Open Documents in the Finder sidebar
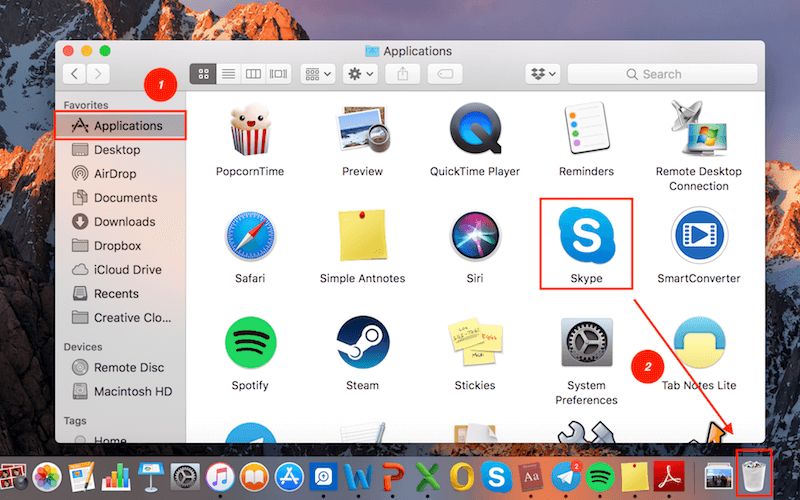Screen dimensions: 800x500 pos(120,197)
